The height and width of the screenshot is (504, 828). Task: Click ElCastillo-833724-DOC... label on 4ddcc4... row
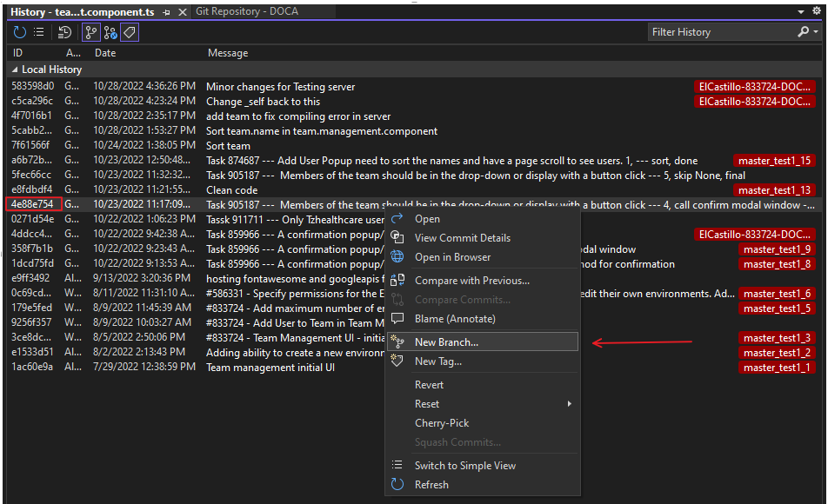click(x=755, y=235)
